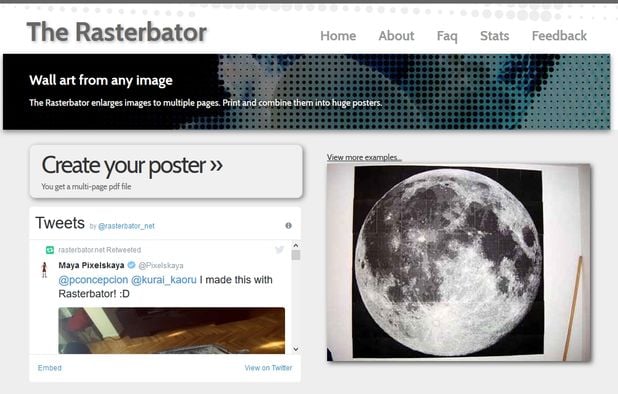Screen dimensions: 618x394
Task: Open the tweet's attached photo
Action: click(171, 330)
